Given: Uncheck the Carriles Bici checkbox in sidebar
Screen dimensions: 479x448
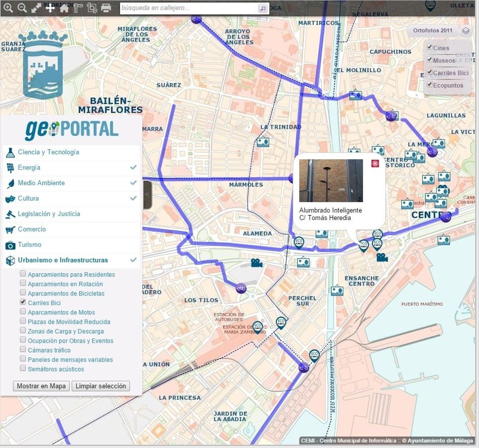Looking at the screenshot, I should pyautogui.click(x=23, y=302).
